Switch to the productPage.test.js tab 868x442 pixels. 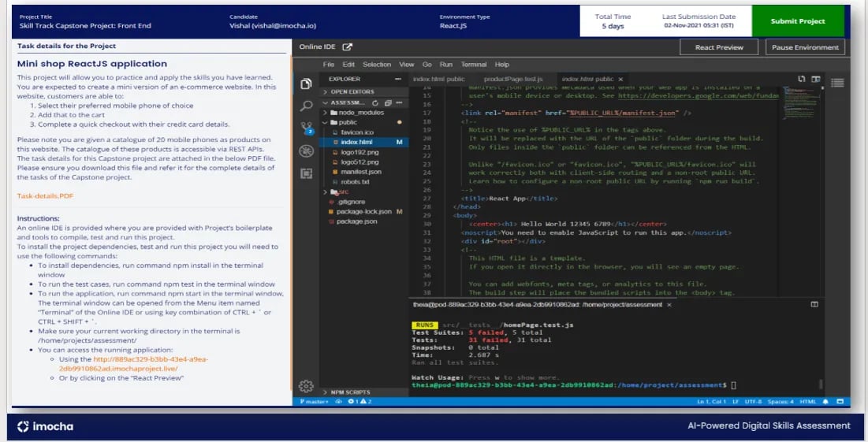[513, 79]
